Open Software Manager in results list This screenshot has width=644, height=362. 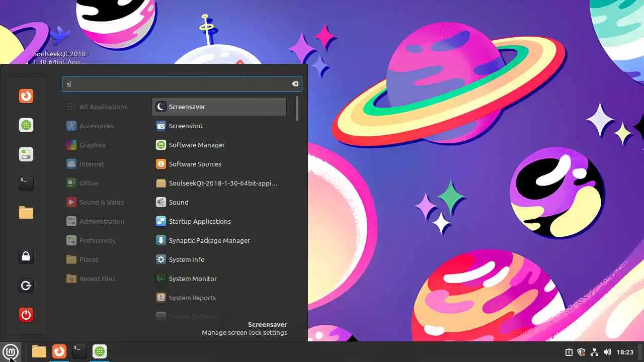pyautogui.click(x=219, y=145)
